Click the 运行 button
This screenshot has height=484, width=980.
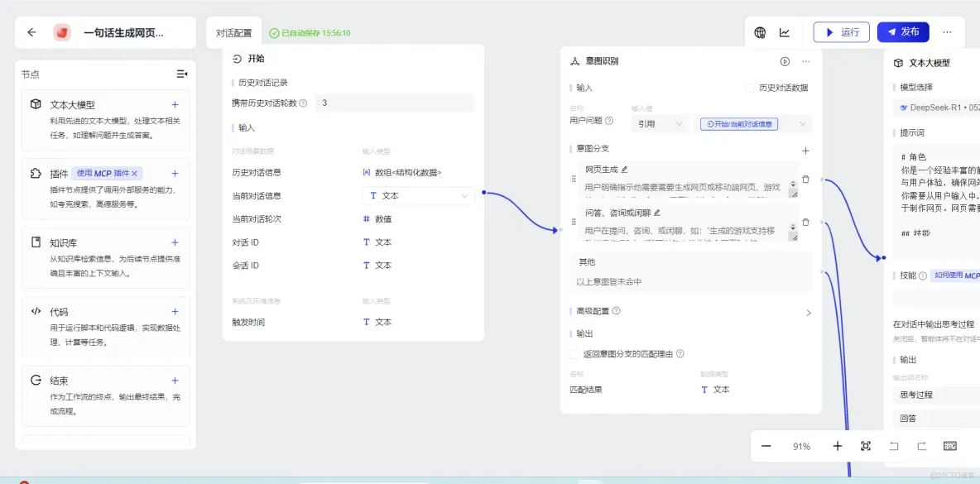pyautogui.click(x=841, y=32)
